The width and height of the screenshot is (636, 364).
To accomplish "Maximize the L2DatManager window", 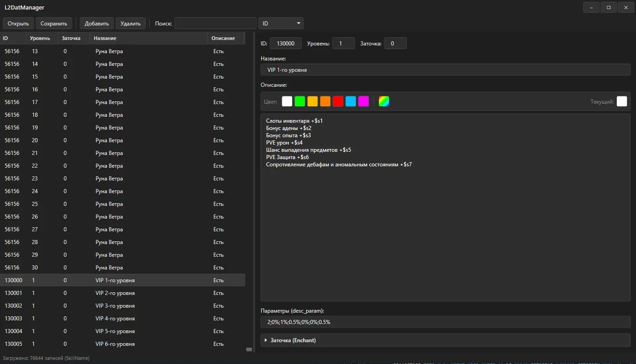I will click(x=609, y=7).
